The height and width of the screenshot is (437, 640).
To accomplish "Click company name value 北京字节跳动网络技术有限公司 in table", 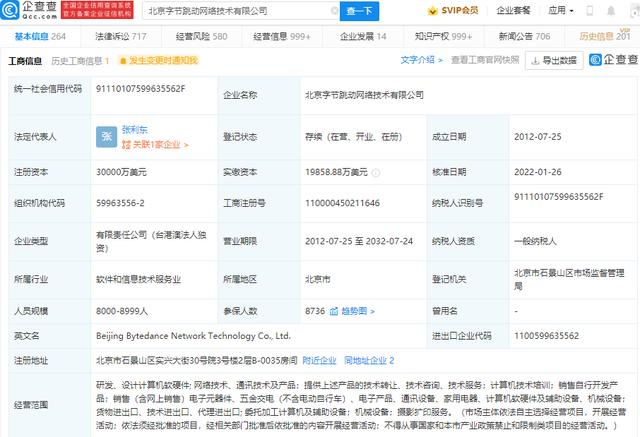I will [364, 95].
